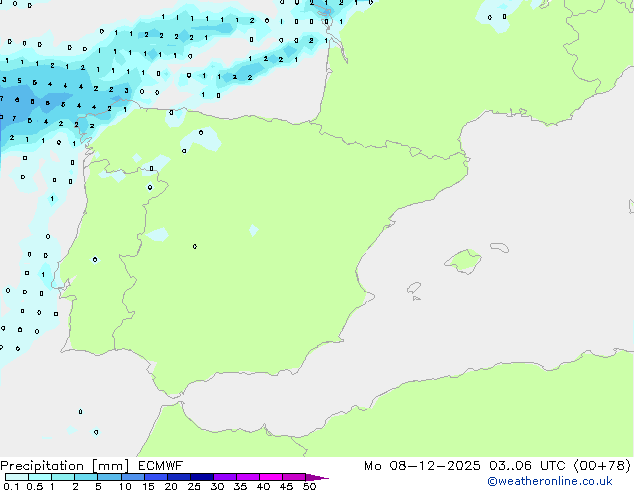Click the 45 to 50 mm legend color box
The image size is (634, 490).
(x=294, y=477)
